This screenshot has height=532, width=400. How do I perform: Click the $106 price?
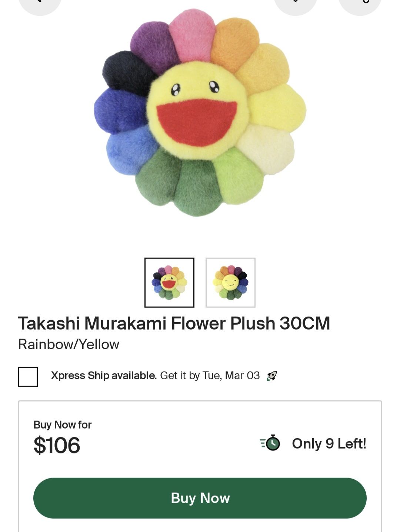57,445
